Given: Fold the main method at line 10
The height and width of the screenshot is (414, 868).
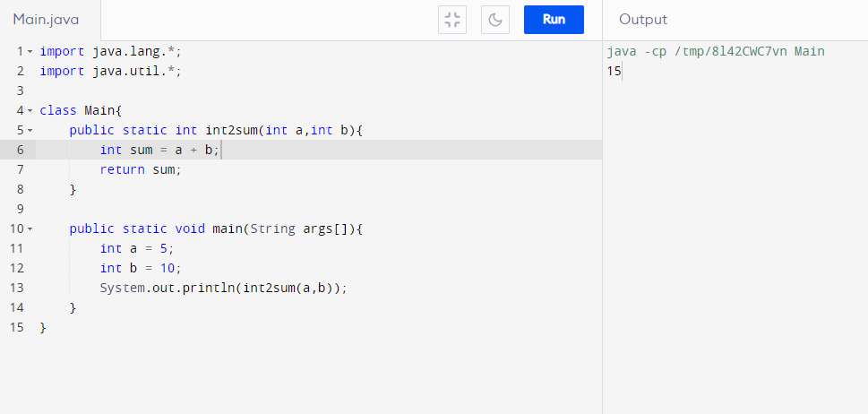Looking at the screenshot, I should click(x=30, y=229).
